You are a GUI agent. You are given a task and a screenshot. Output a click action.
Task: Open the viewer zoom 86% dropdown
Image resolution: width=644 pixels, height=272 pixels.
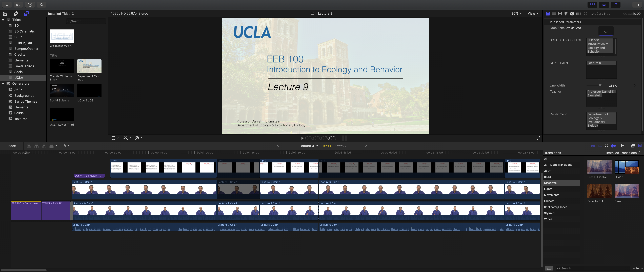pyautogui.click(x=516, y=13)
